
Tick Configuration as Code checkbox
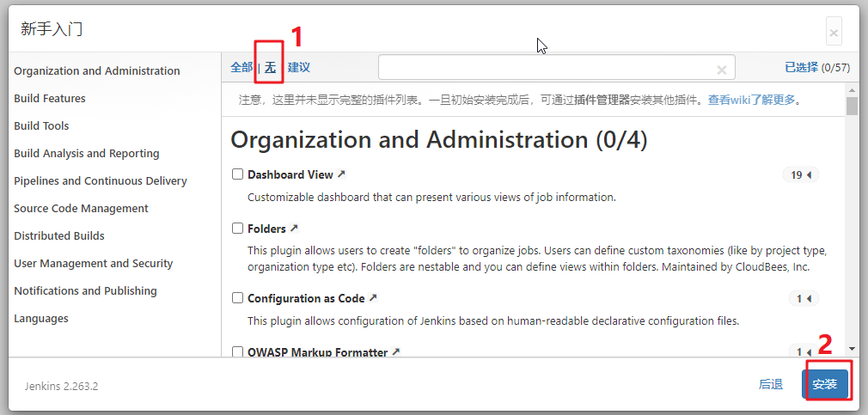(x=237, y=297)
